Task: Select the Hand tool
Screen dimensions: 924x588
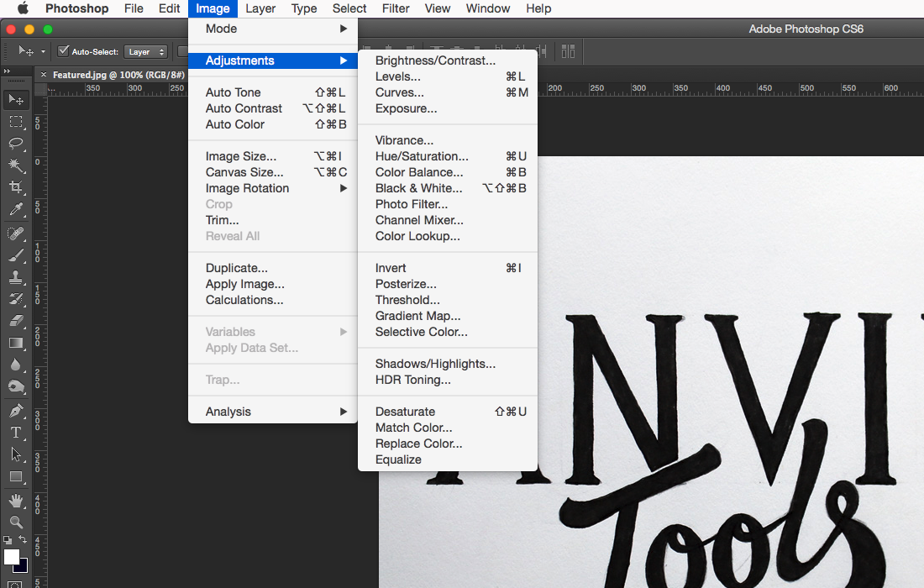Action: (16, 501)
